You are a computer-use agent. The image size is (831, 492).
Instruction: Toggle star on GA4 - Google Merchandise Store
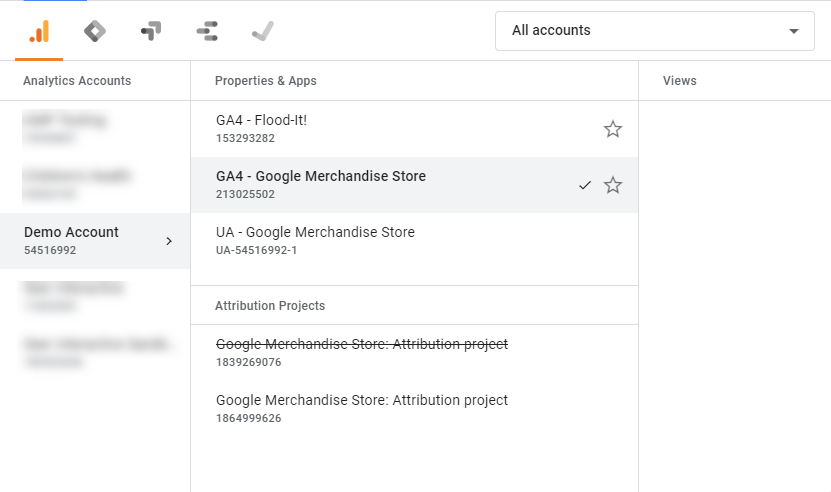pos(613,185)
